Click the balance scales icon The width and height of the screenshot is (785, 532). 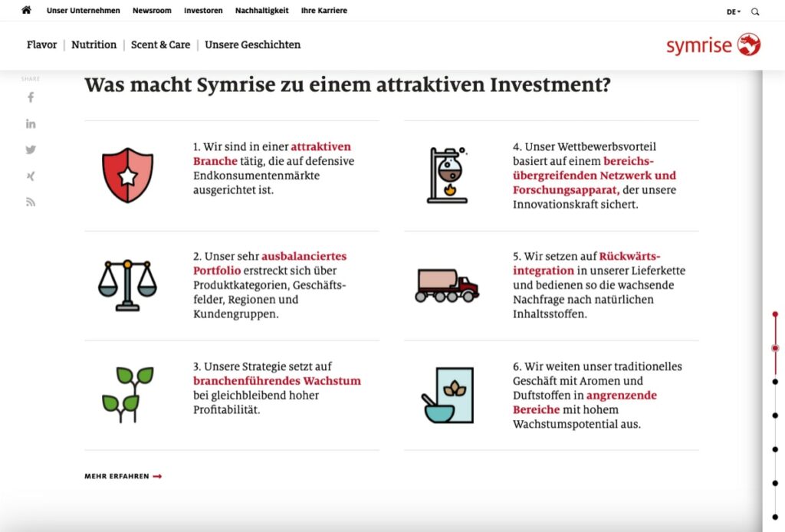[x=128, y=285]
